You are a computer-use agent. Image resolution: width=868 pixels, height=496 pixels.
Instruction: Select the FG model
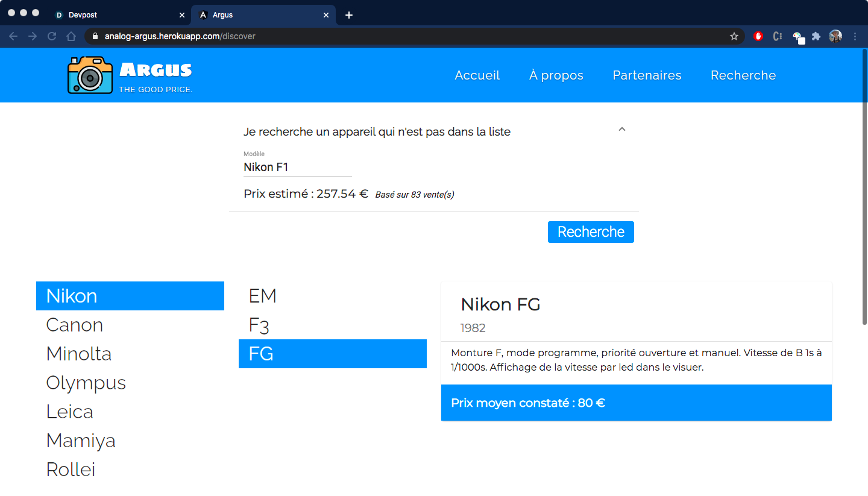(333, 354)
